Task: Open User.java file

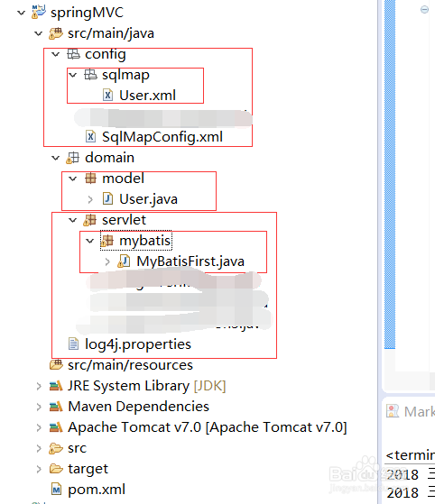Action: [x=148, y=199]
